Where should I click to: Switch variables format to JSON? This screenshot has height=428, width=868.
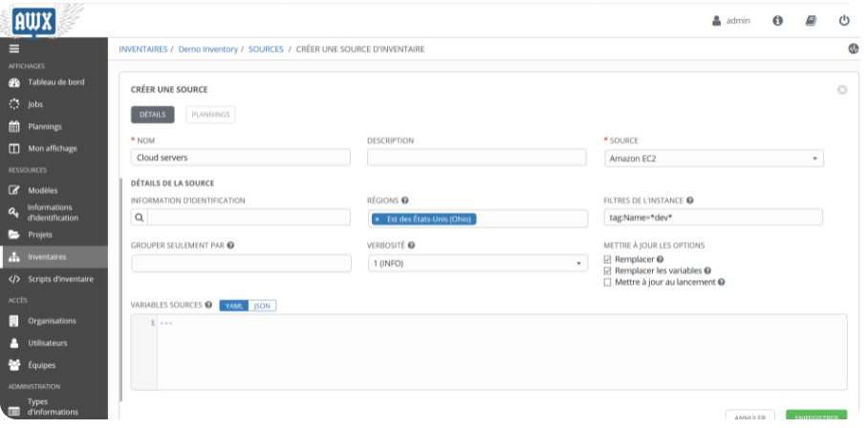click(262, 306)
